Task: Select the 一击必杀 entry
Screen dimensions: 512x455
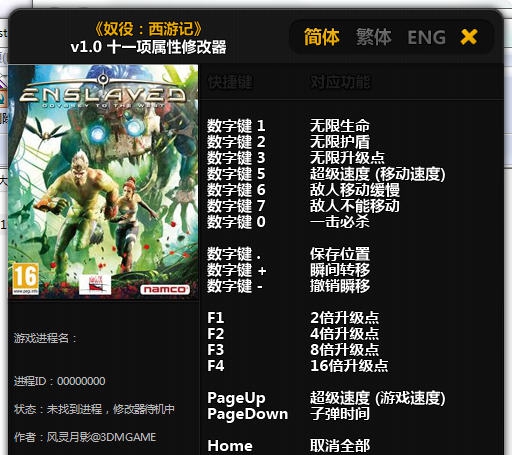Action: pyautogui.click(x=340, y=222)
